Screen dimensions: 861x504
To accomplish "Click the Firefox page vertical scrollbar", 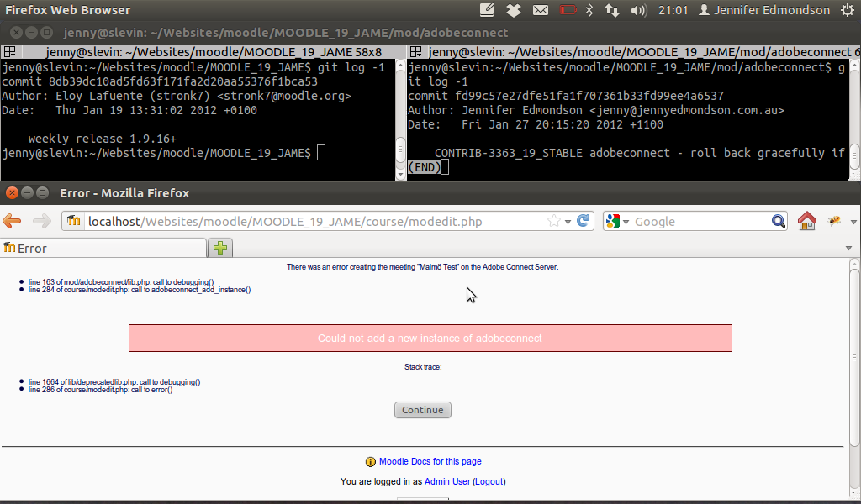I will pyautogui.click(x=854, y=377).
